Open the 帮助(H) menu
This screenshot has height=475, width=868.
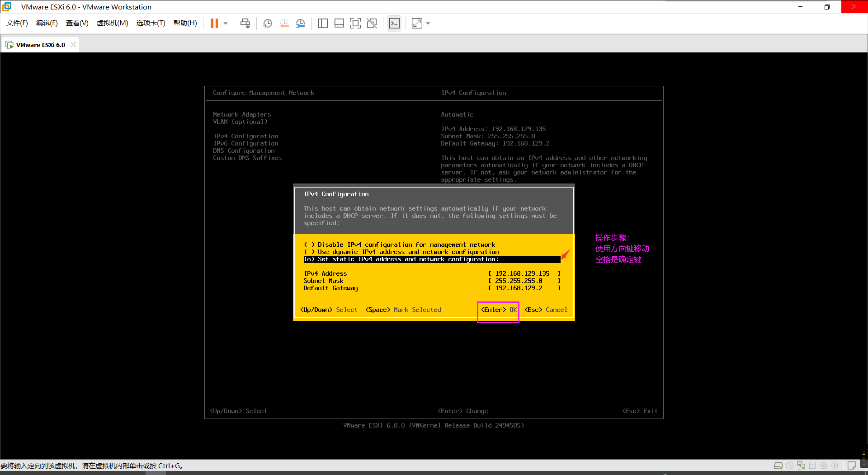click(185, 23)
